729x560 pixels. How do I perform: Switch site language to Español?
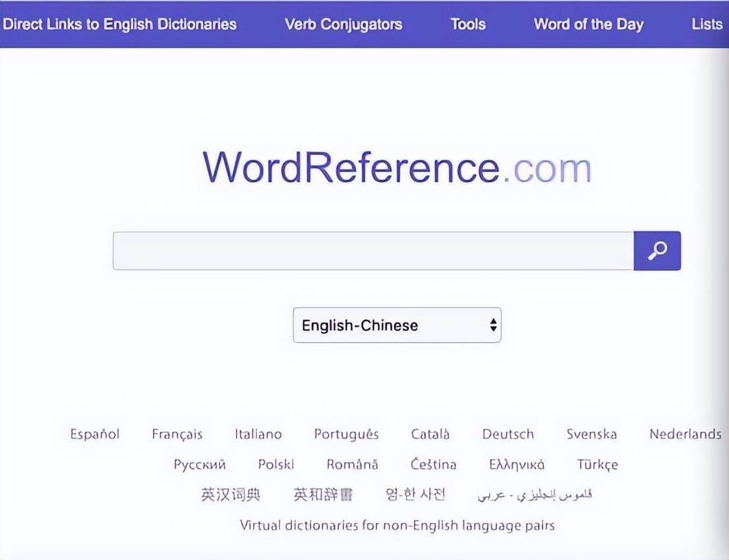coord(95,434)
